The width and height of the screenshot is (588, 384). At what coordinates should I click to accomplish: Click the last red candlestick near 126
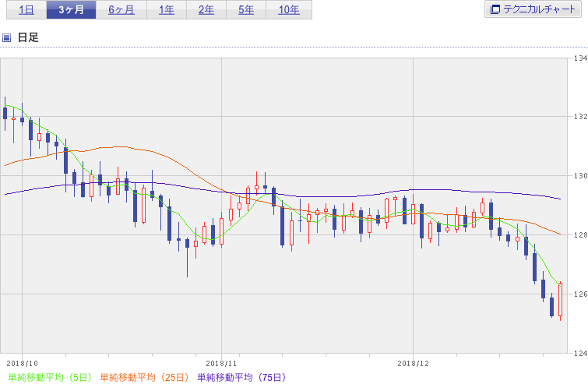pyautogui.click(x=560, y=300)
